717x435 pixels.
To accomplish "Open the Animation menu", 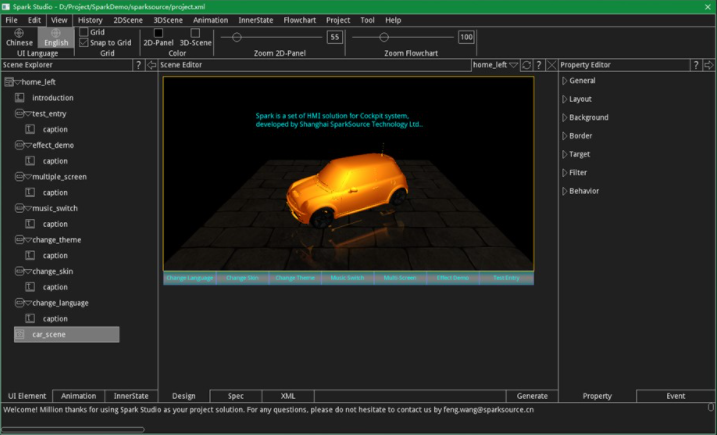I will point(210,20).
